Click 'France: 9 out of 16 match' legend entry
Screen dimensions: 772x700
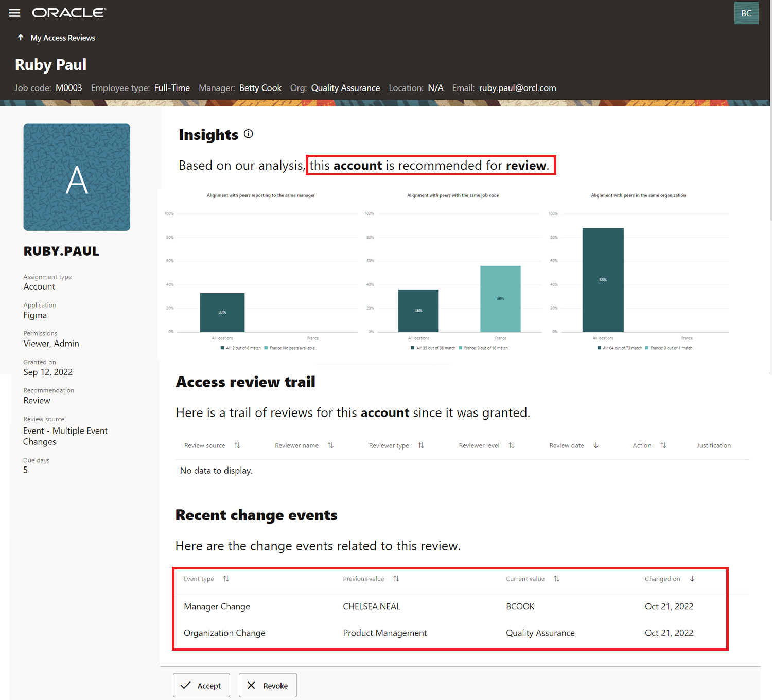click(x=483, y=348)
